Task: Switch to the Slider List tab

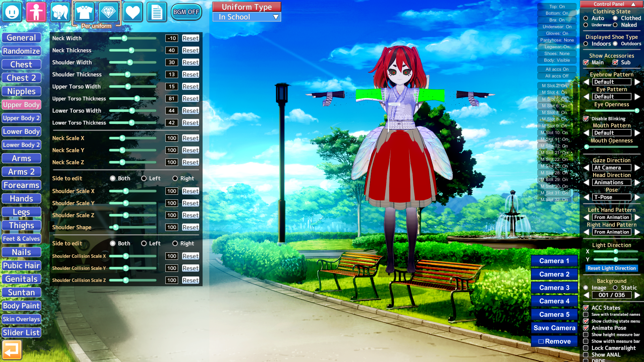Action: 21,333
